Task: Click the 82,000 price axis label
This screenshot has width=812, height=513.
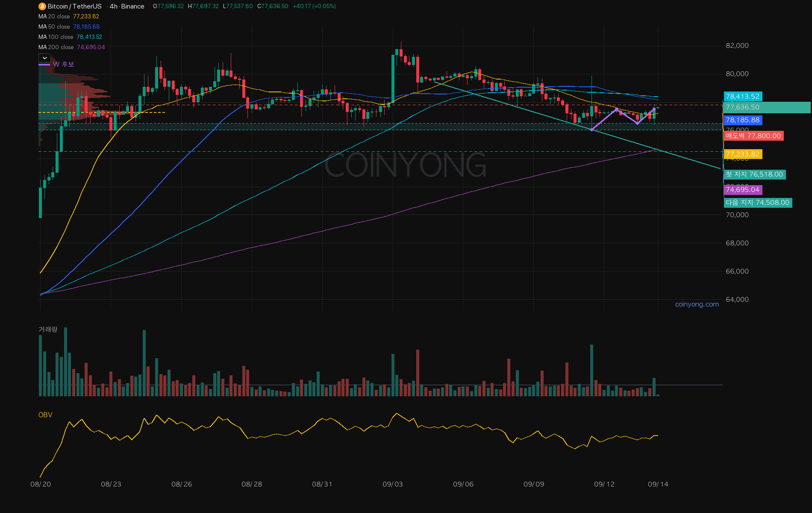Action: tap(737, 46)
